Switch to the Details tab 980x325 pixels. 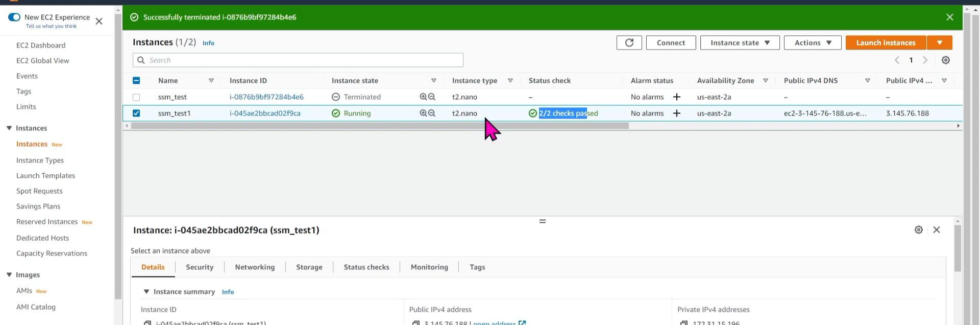[x=153, y=267]
